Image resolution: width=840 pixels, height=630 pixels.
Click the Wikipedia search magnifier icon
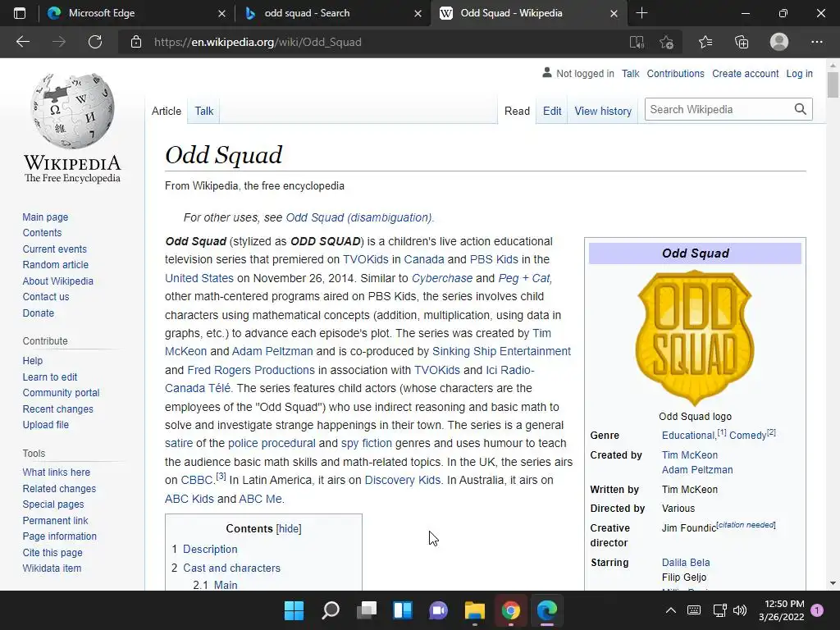click(x=801, y=109)
